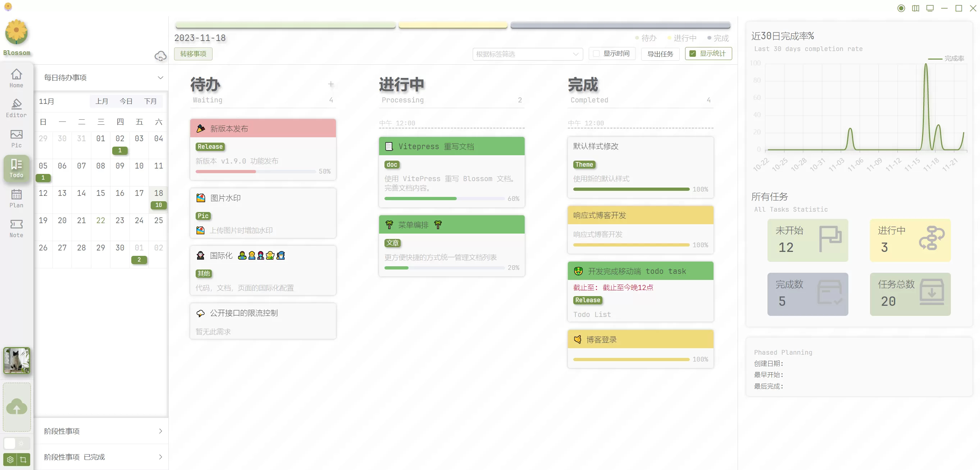Click the cloud sync icon near Blossom logo
This screenshot has height=470, width=980.
[x=160, y=56]
